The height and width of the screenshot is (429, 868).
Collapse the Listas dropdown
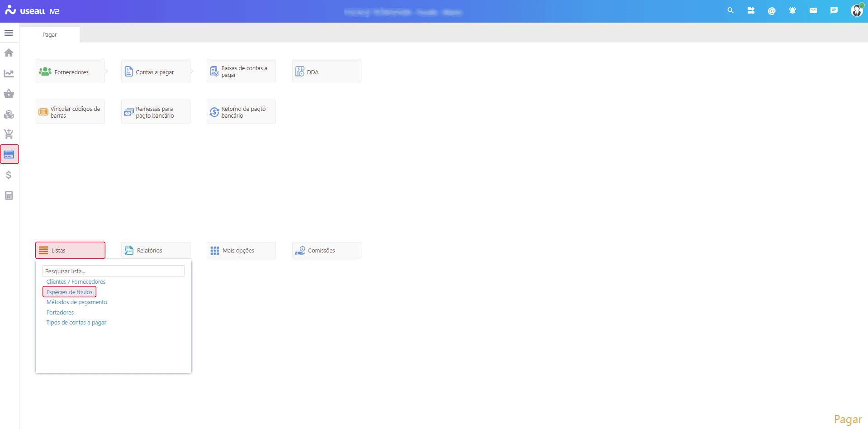pyautogui.click(x=70, y=250)
